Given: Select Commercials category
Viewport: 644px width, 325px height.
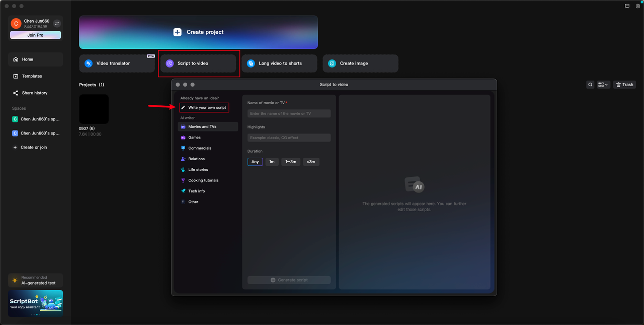Looking at the screenshot, I should click(x=208, y=148).
